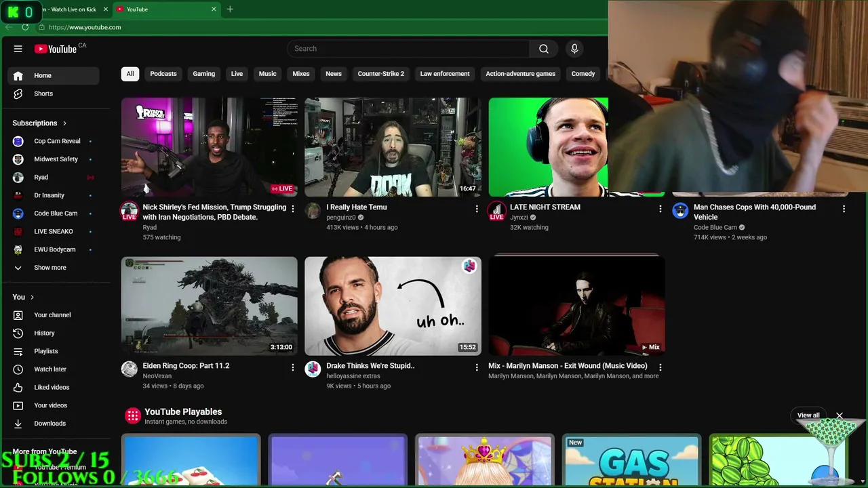Open Code Blue Cam subscription

(x=54, y=213)
